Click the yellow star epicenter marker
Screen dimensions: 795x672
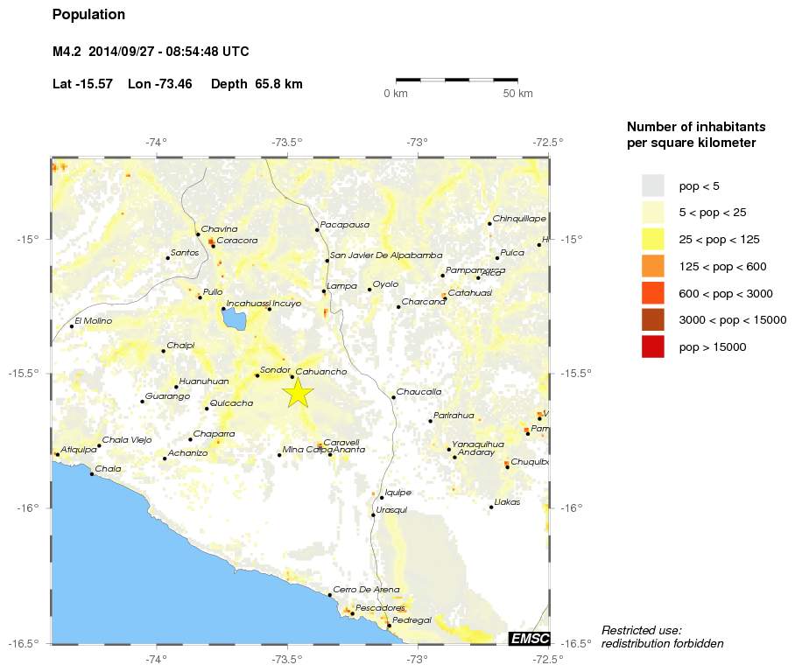tap(298, 393)
